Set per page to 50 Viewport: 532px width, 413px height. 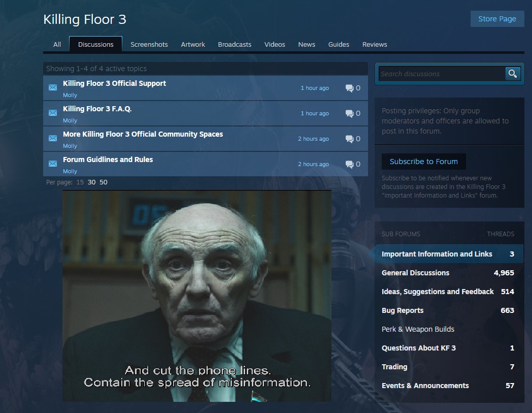pyautogui.click(x=104, y=182)
